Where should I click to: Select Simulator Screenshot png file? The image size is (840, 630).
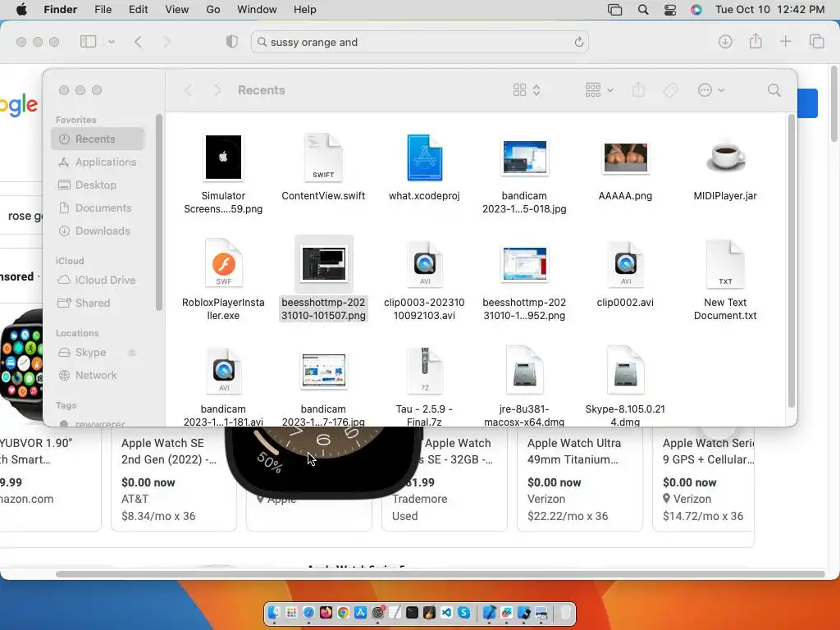(x=223, y=174)
